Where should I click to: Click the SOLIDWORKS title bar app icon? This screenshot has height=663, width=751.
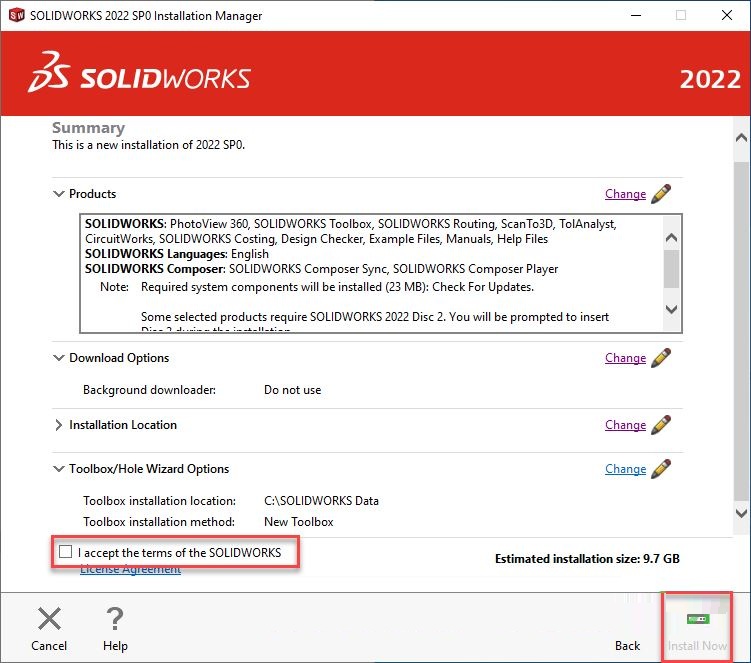pyautogui.click(x=17, y=15)
